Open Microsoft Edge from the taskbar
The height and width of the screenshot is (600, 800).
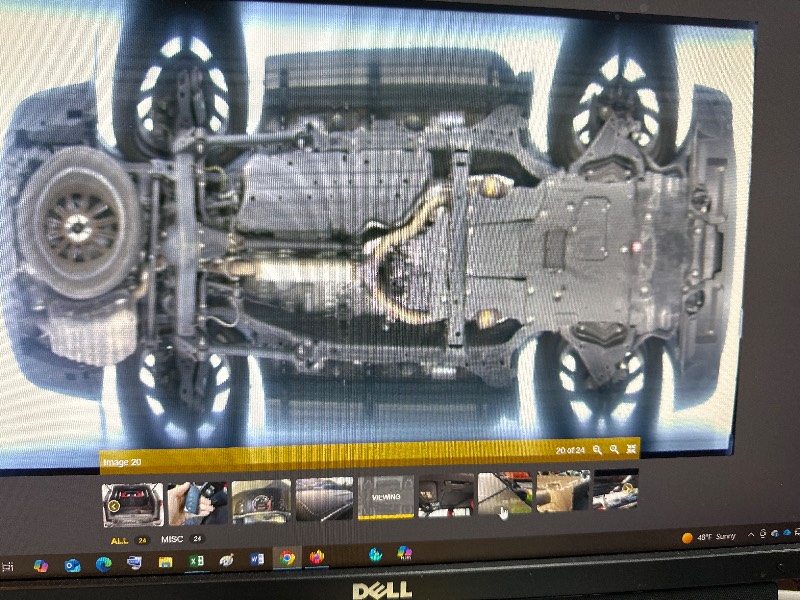click(x=102, y=564)
